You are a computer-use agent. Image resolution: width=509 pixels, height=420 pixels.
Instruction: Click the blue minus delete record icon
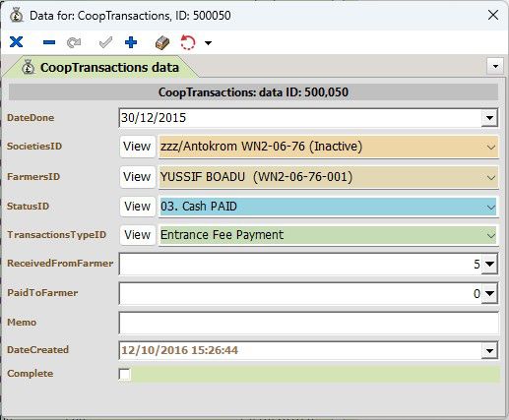(49, 42)
